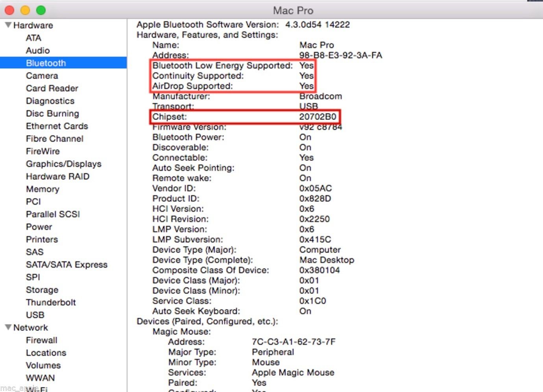Select the highlighted Bluetooth sidebar item
Screen dimensions: 543x392
click(x=63, y=63)
